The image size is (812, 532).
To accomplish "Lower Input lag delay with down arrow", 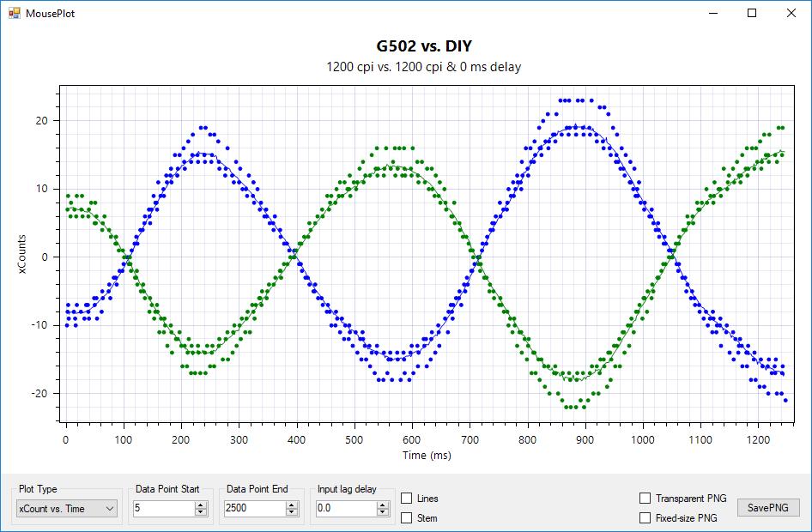I will tap(383, 512).
